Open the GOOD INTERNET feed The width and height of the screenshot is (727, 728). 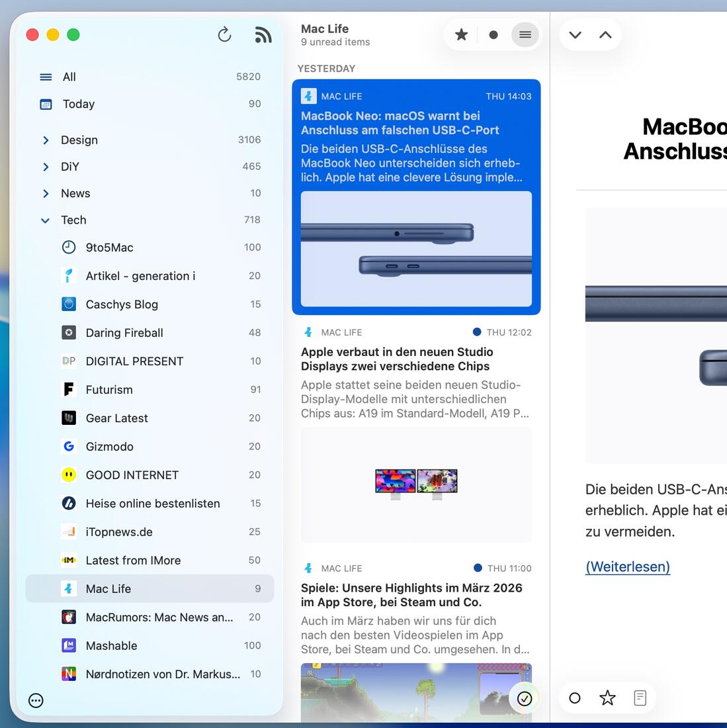click(150, 475)
